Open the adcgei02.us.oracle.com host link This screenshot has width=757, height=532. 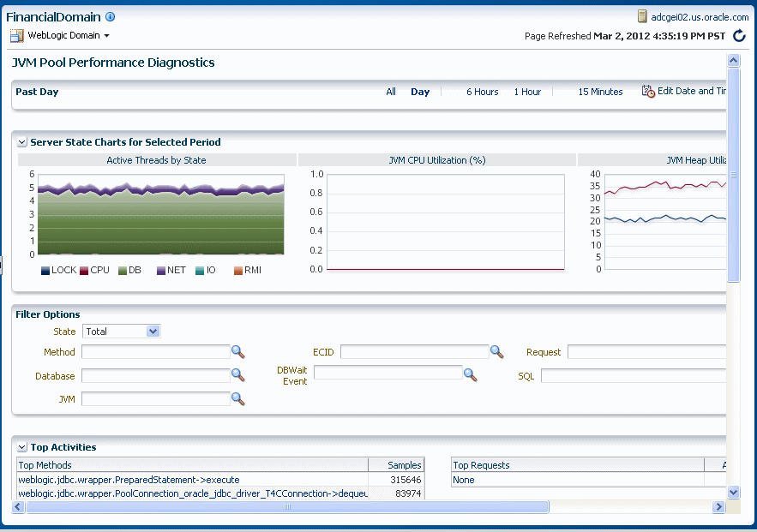point(700,17)
